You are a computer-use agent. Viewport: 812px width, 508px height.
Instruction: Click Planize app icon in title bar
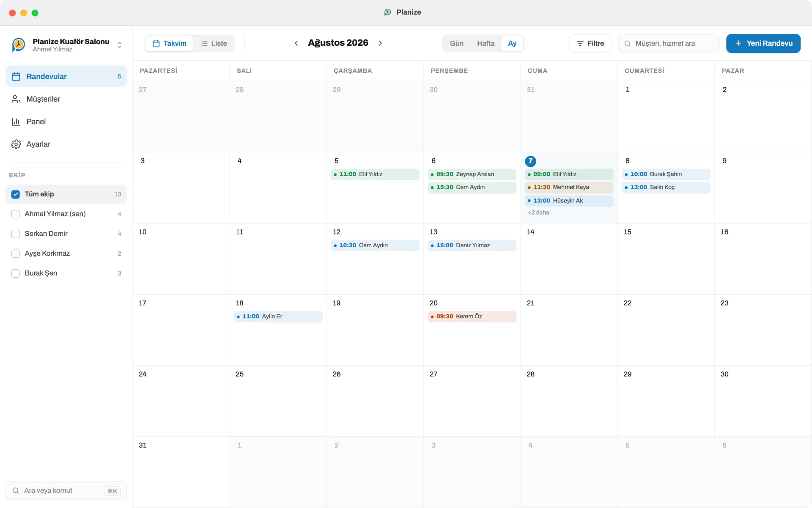pos(387,12)
